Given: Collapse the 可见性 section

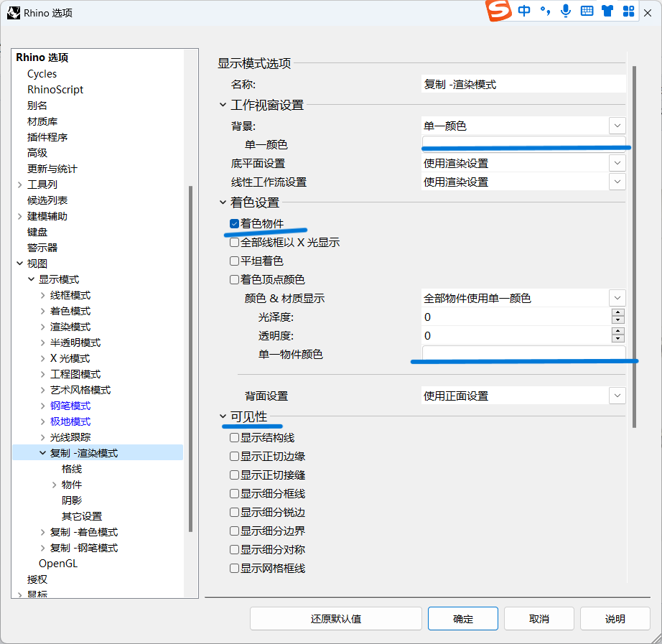Looking at the screenshot, I should click(223, 416).
